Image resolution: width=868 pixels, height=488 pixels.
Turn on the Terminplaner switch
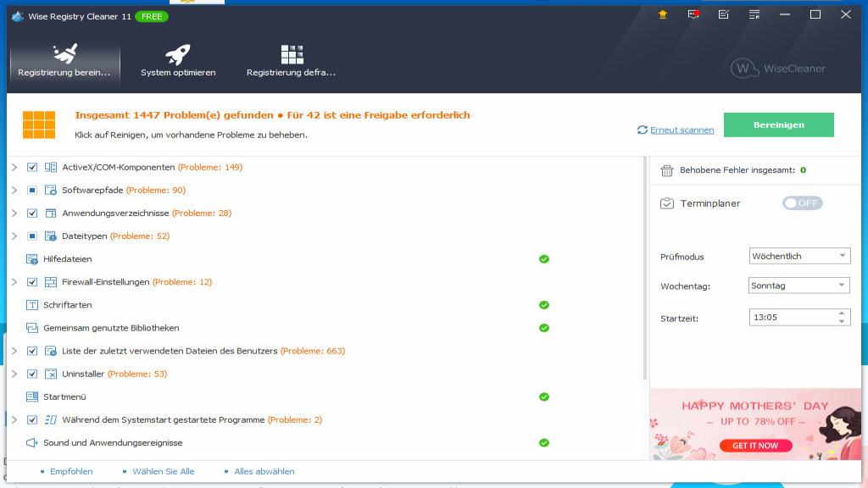[x=802, y=203]
